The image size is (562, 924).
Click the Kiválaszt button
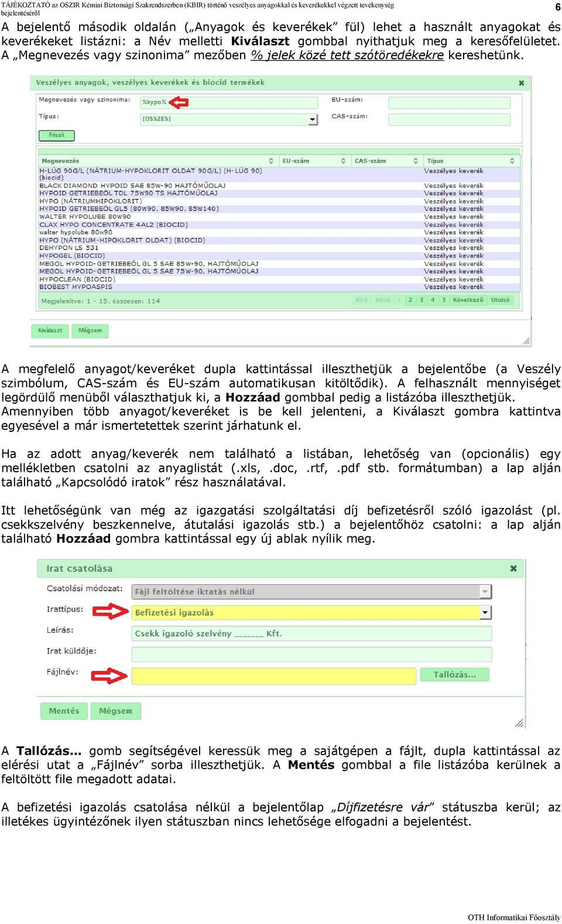(x=50, y=330)
